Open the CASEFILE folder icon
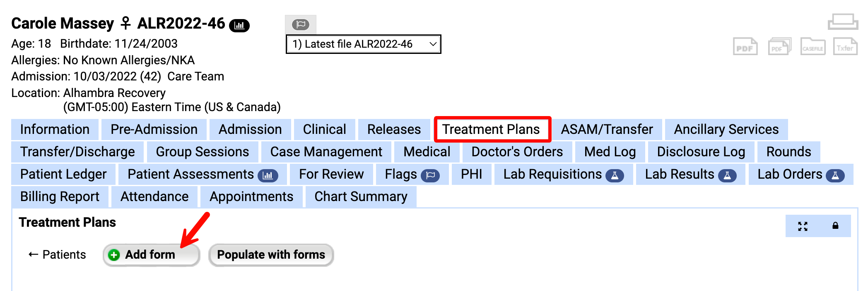The width and height of the screenshot is (868, 291). (813, 47)
